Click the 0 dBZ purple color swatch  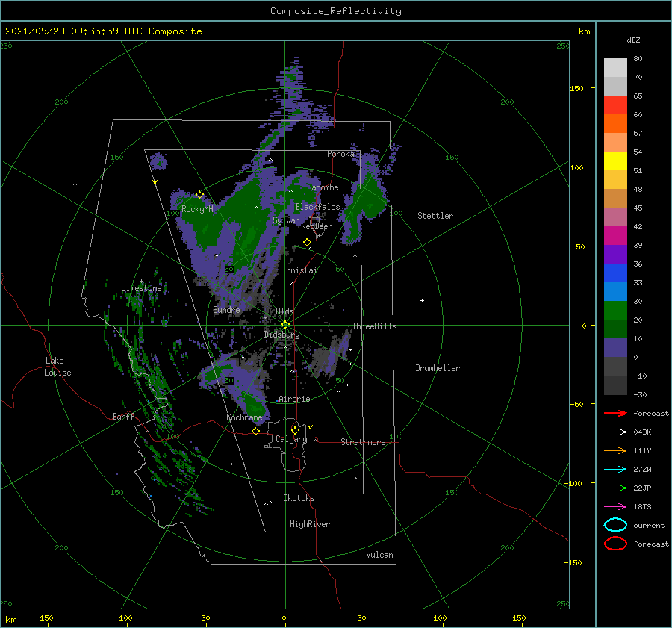(x=615, y=348)
